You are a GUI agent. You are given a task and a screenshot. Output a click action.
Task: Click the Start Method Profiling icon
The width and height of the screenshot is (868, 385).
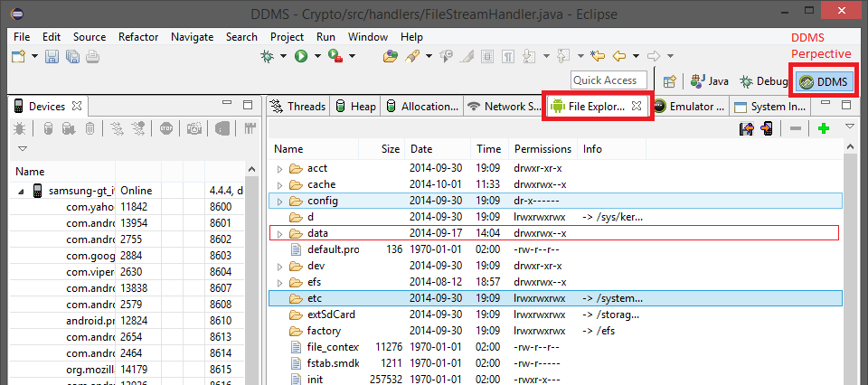[137, 128]
